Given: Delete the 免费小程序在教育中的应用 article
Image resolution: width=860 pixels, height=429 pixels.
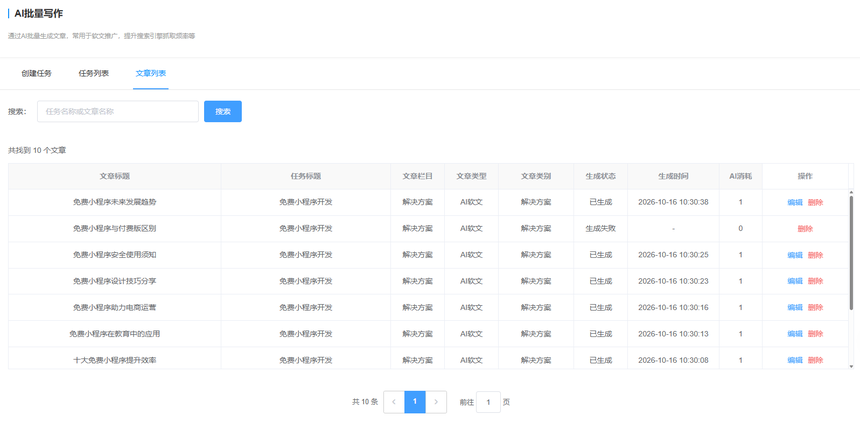Looking at the screenshot, I should tap(816, 334).
